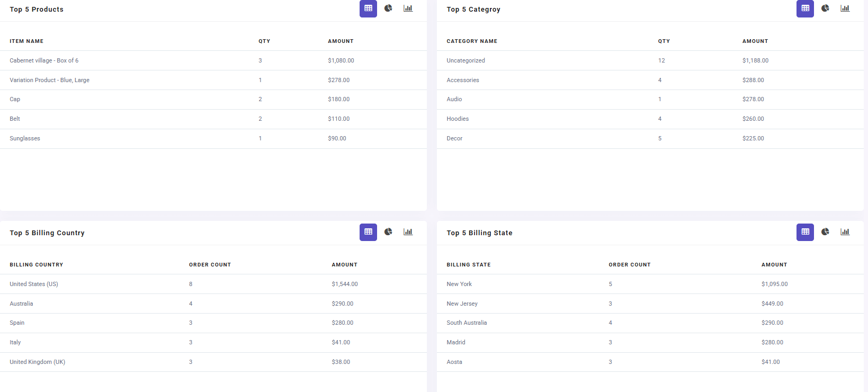868x392 pixels.
Task: Click Variation Product - Blue, Large item
Action: tap(49, 80)
